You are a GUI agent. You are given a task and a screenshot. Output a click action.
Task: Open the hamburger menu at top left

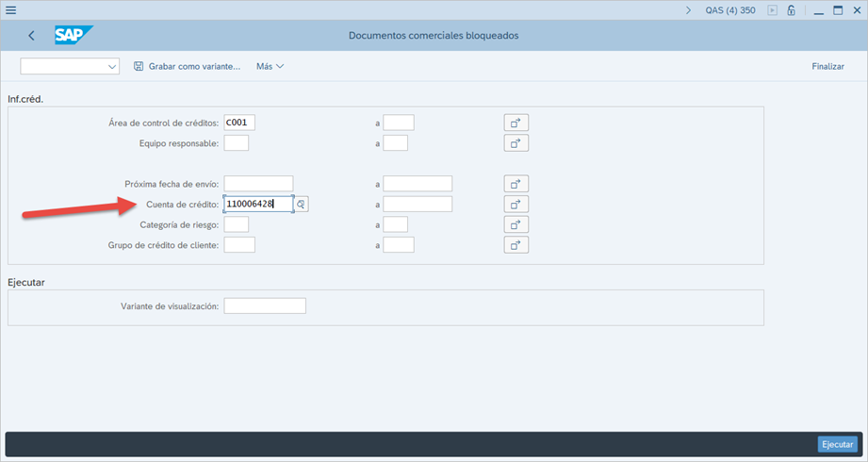[10, 10]
